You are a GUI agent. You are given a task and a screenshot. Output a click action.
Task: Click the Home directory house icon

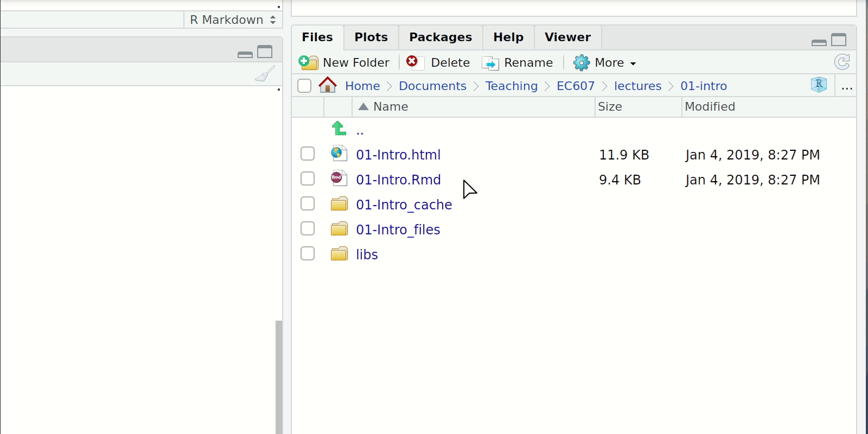point(328,85)
